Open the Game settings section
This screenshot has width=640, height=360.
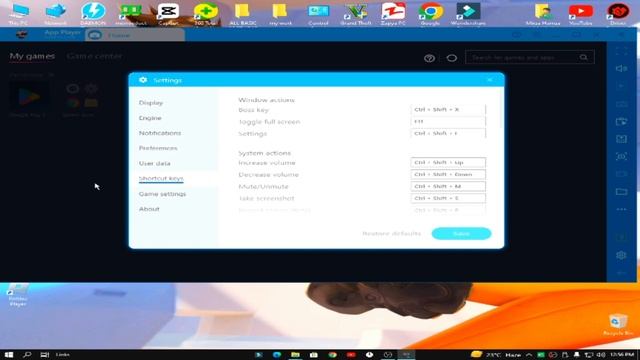[x=162, y=194]
